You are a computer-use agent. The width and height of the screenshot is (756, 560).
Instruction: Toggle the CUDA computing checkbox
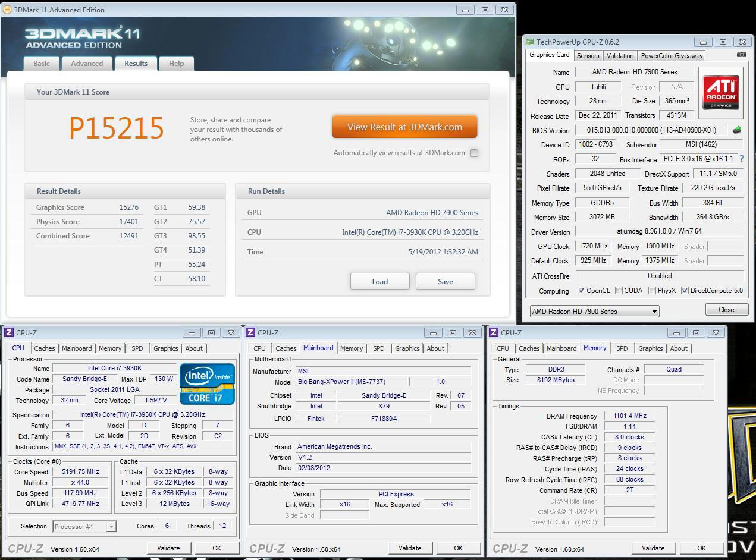tap(619, 291)
